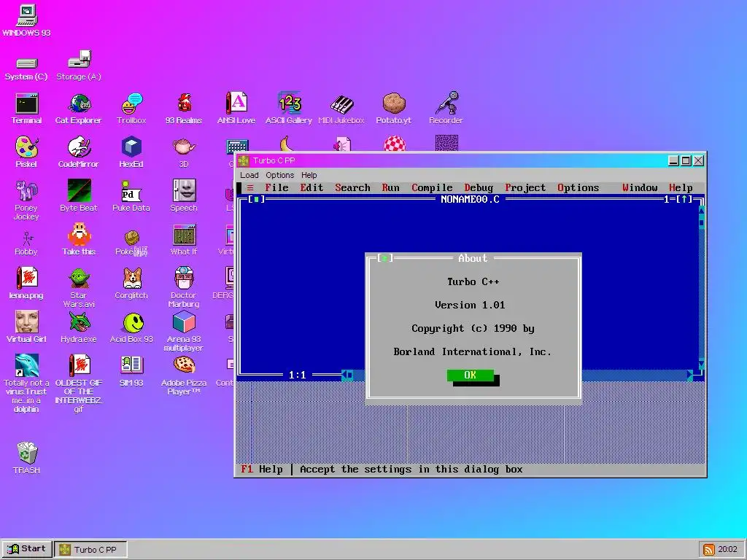Open the lenna.png image file

tap(26, 284)
